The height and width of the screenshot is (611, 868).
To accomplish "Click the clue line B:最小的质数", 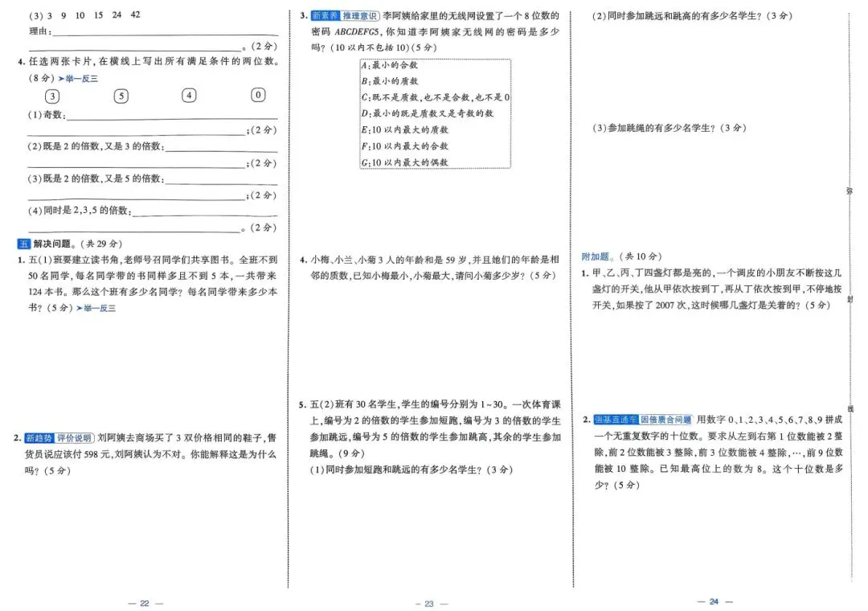I will tap(390, 81).
